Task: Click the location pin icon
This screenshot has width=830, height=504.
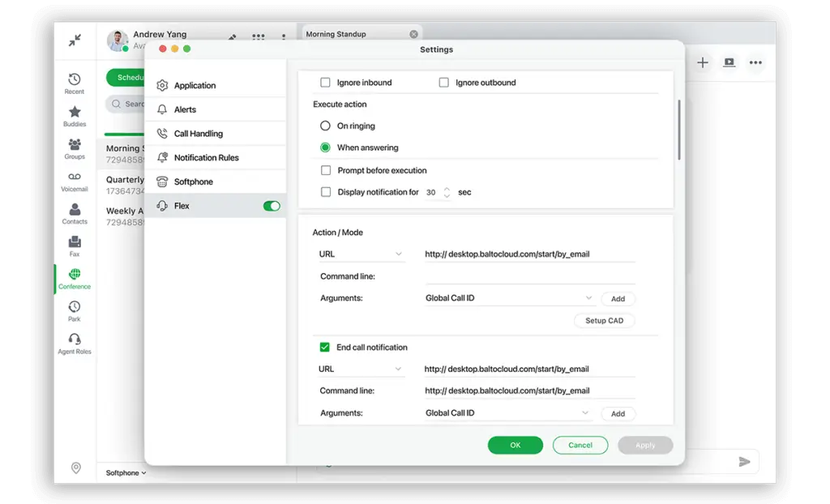Action: point(75,468)
